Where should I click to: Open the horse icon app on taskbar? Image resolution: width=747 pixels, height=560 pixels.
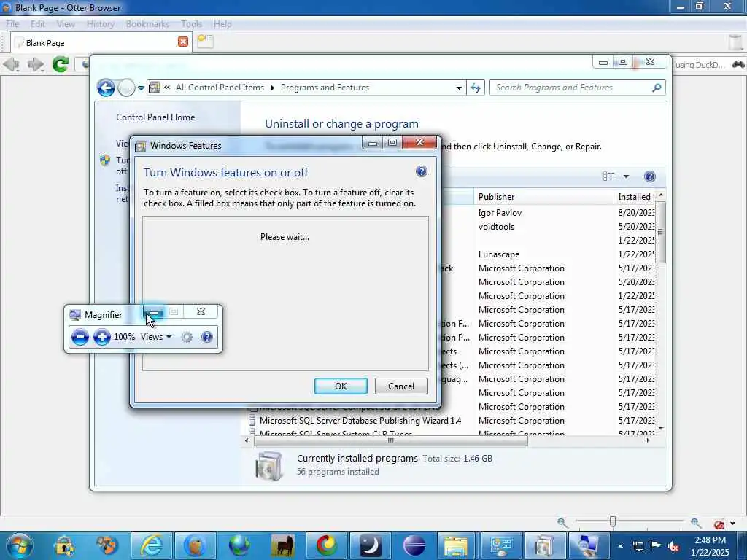click(x=283, y=545)
